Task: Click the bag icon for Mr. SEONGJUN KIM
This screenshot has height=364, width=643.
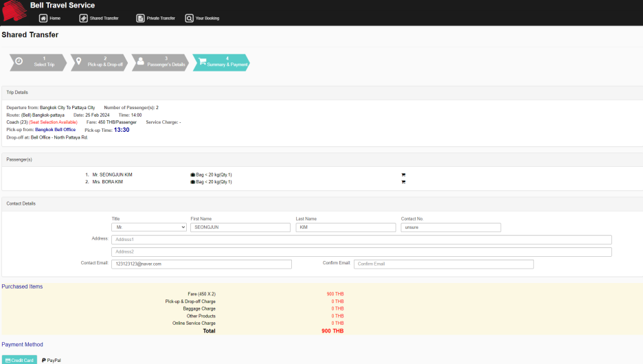Action: click(193, 174)
